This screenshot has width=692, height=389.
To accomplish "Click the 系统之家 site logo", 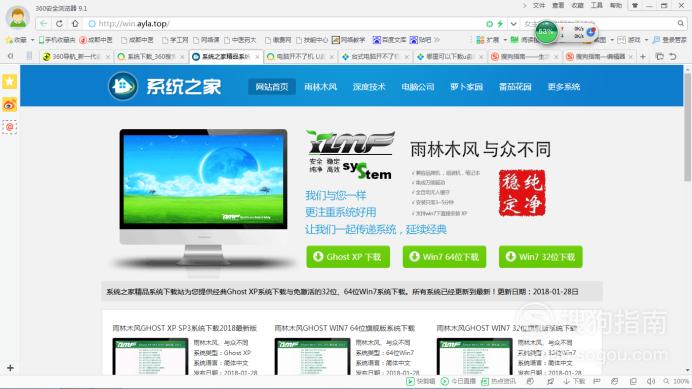I will click(165, 86).
